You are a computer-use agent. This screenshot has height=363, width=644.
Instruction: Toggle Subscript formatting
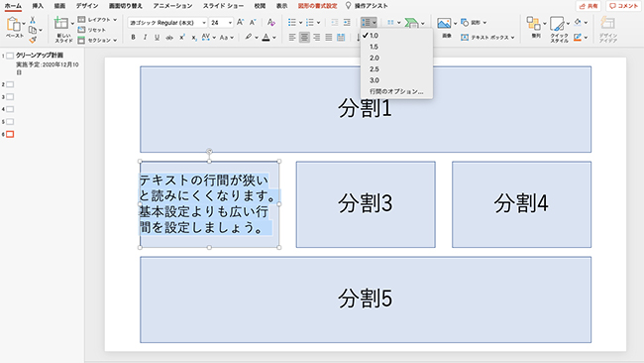(194, 38)
